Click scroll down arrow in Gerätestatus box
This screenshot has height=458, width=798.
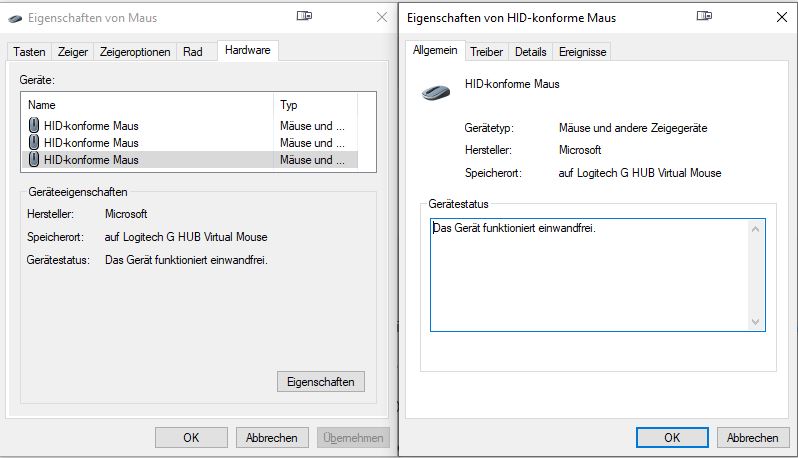tap(755, 322)
